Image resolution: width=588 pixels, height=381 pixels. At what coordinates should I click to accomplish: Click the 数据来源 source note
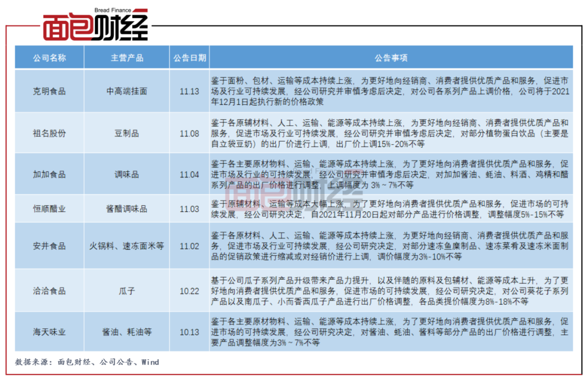[x=87, y=362]
